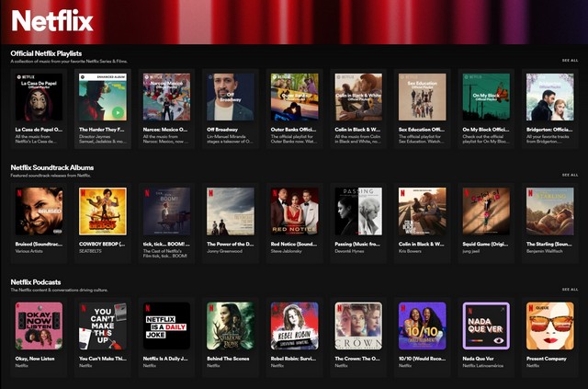Open the 10/10 Would Recommend podcast cover
The height and width of the screenshot is (389, 588).
[423, 326]
